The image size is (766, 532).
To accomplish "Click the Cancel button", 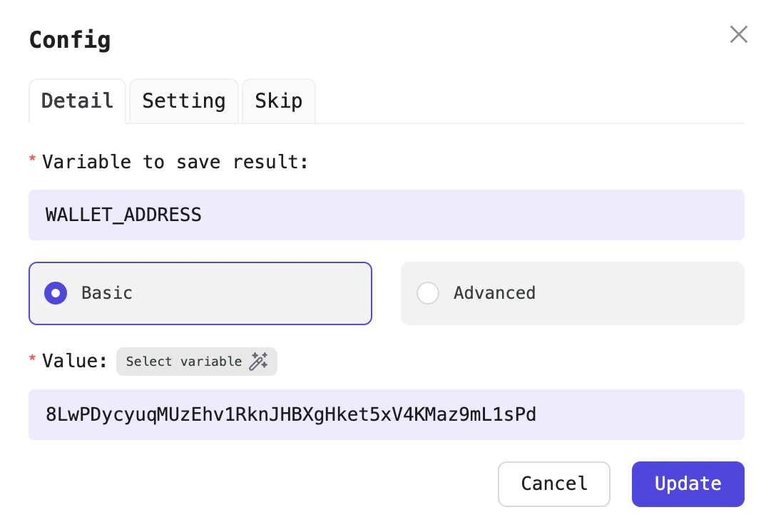I will tap(553, 484).
